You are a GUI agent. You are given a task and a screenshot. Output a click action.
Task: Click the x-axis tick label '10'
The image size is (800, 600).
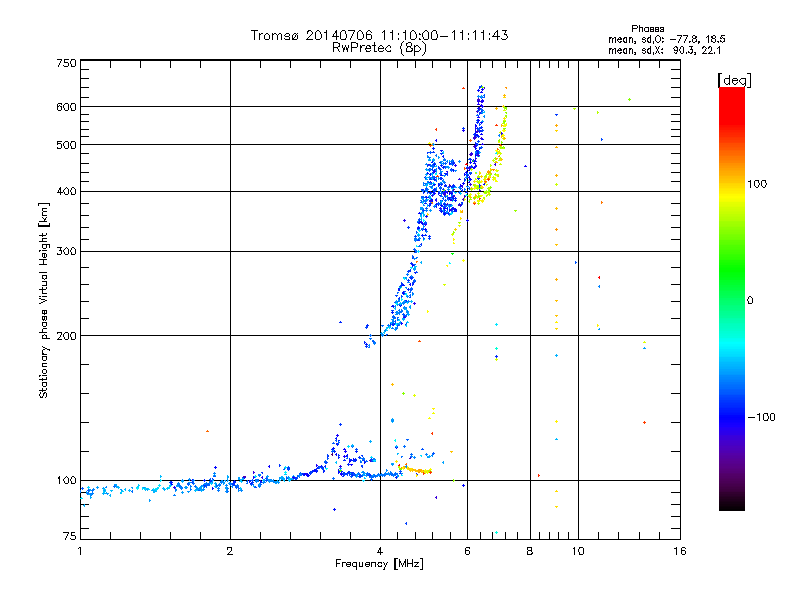[x=578, y=551]
